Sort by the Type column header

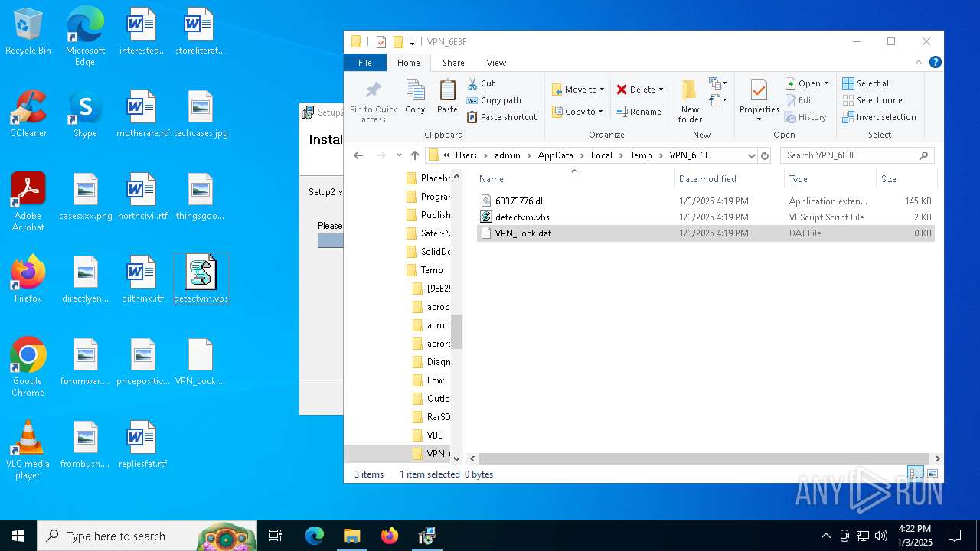830,179
